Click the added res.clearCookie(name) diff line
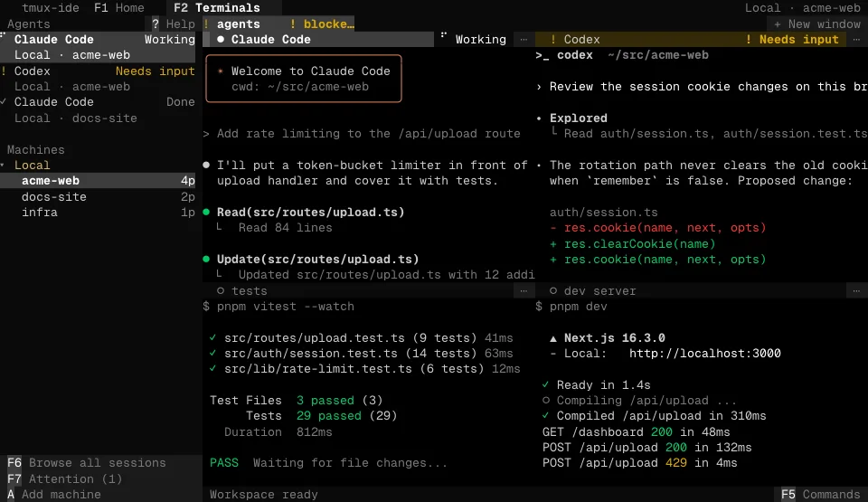The height and width of the screenshot is (502, 868). point(632,244)
